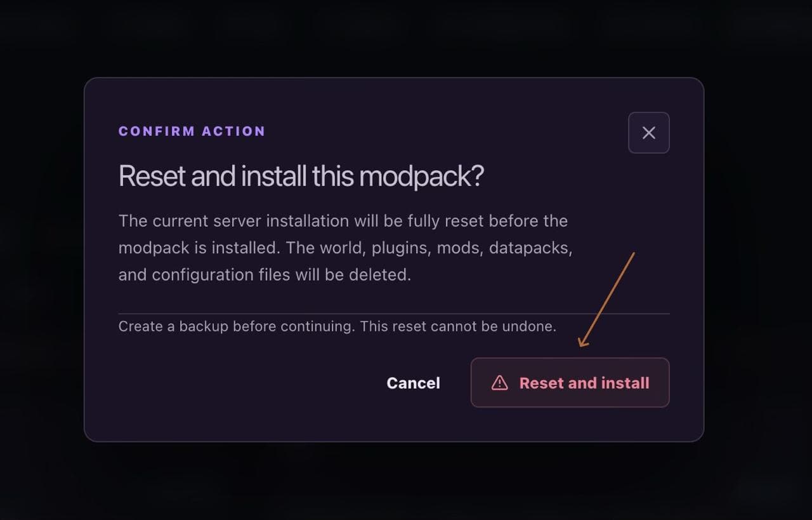Close the dialog with the X icon
The width and height of the screenshot is (812, 520).
(x=648, y=133)
